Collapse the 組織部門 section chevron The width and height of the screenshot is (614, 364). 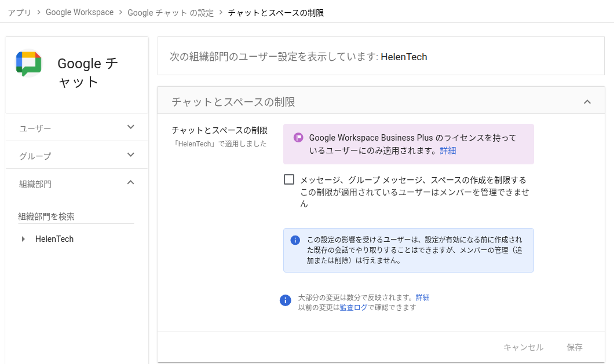[x=131, y=182]
